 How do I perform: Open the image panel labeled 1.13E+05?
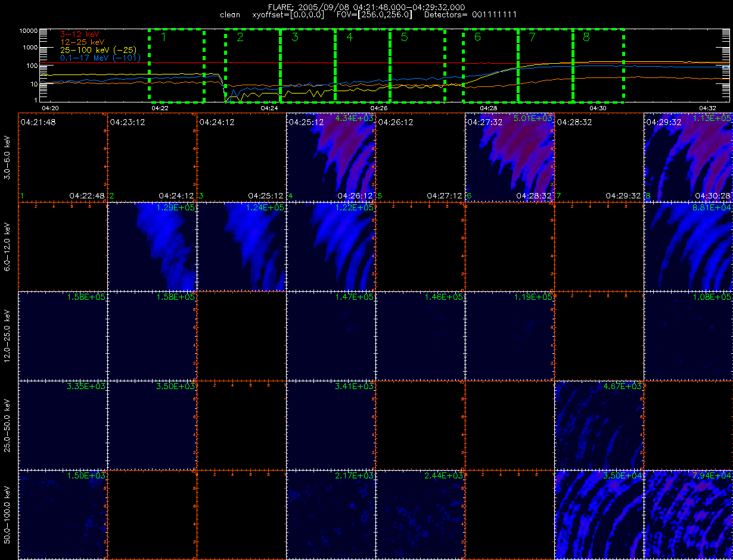click(x=688, y=157)
